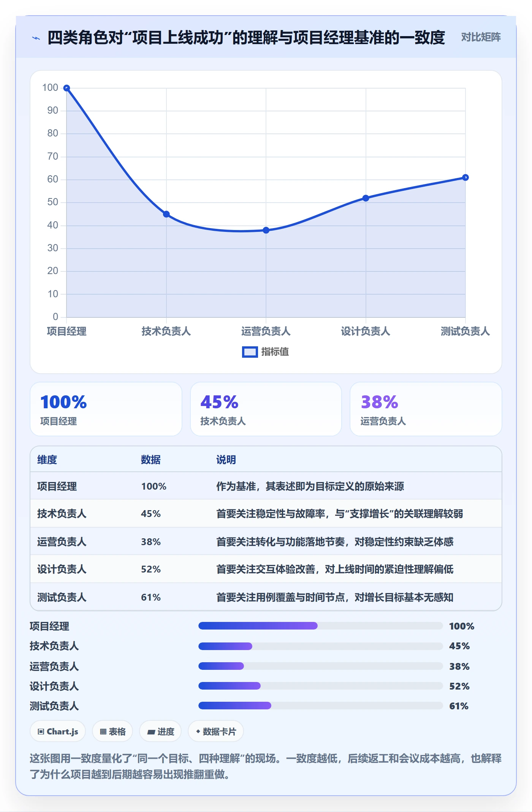Viewport: 532px width, 812px height.
Task: Click the 数据卡片 tag chip
Action: 216,731
